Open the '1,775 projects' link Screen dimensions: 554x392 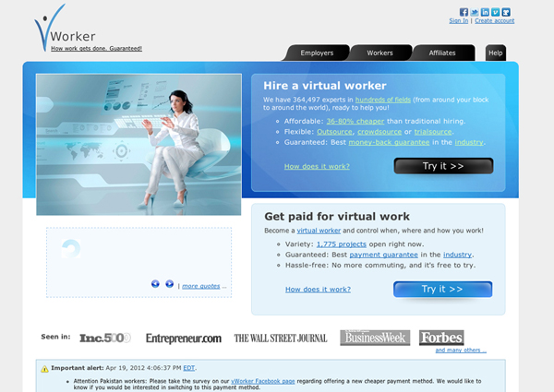tap(342, 244)
